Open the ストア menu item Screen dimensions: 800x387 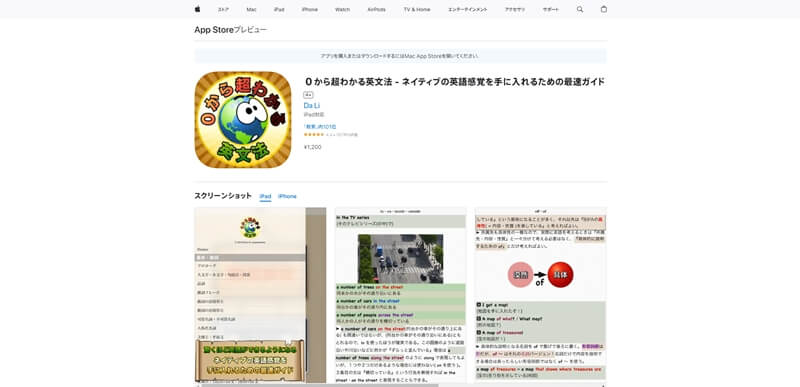[x=223, y=10]
